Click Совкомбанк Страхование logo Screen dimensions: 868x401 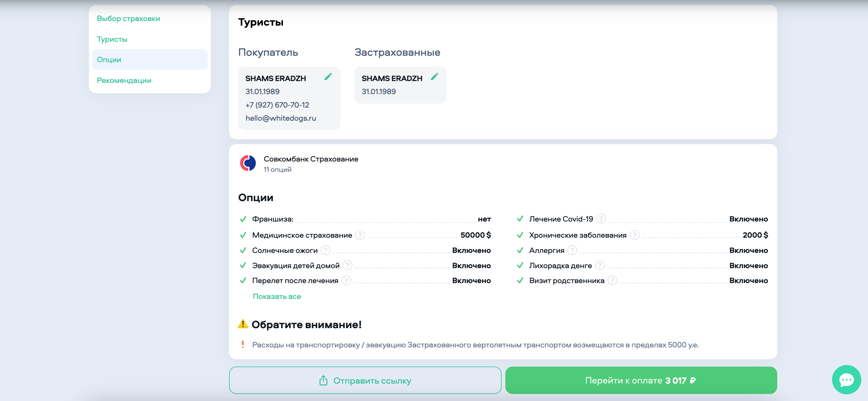pyautogui.click(x=248, y=163)
